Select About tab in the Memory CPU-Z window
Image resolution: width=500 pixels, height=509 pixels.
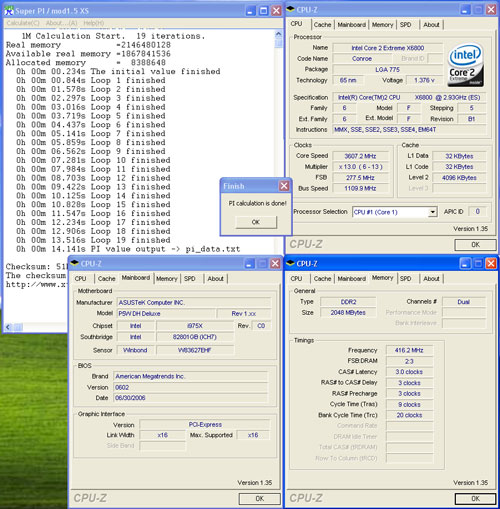pos(431,279)
